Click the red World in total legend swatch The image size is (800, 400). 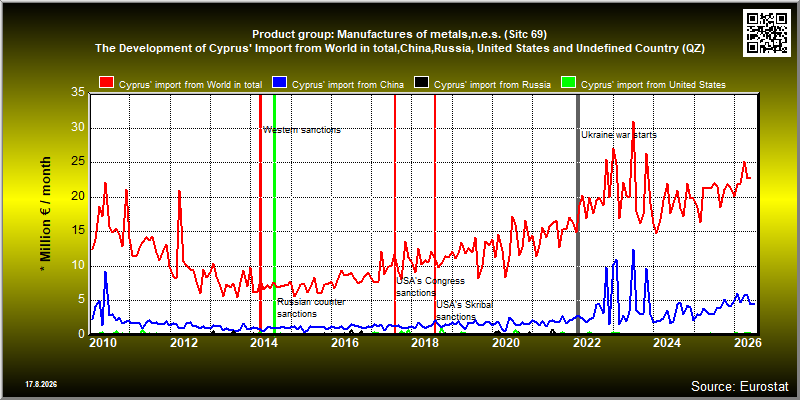(x=107, y=83)
